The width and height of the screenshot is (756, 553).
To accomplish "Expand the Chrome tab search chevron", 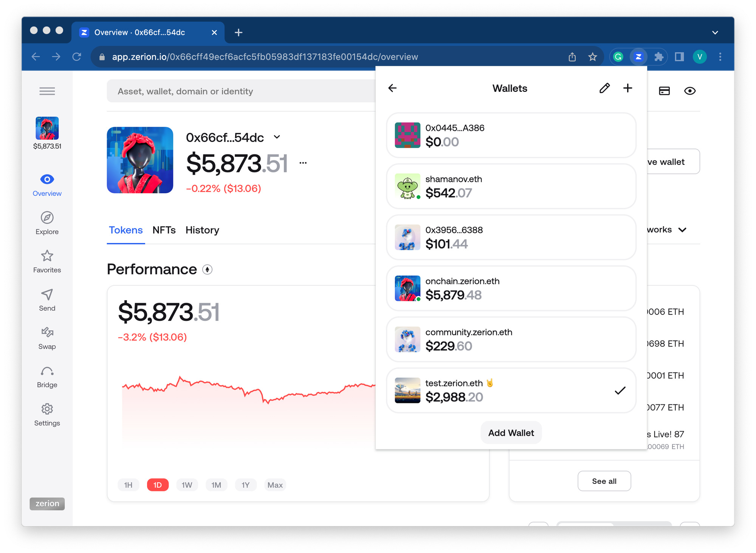I will [x=715, y=33].
